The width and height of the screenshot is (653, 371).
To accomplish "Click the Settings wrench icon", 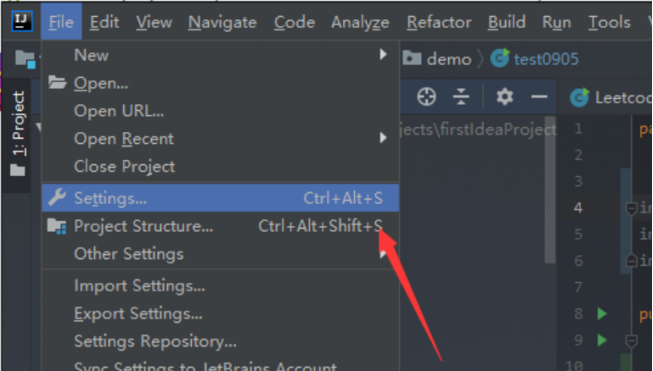I will (57, 197).
